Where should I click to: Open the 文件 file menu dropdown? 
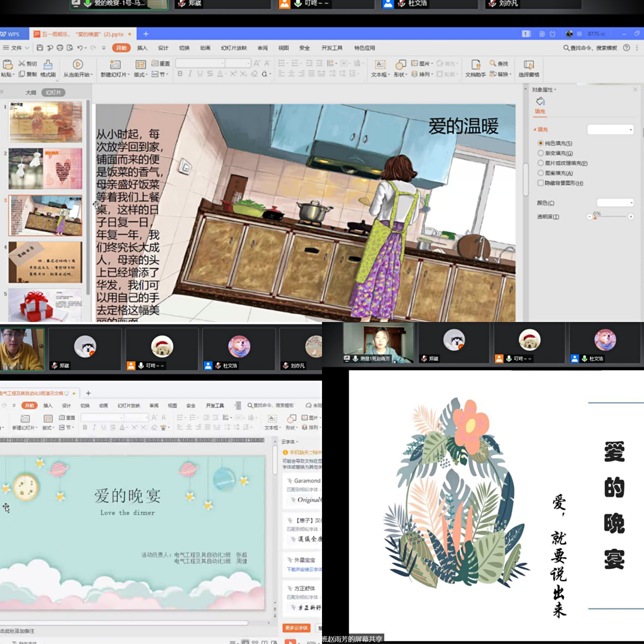pos(16,48)
